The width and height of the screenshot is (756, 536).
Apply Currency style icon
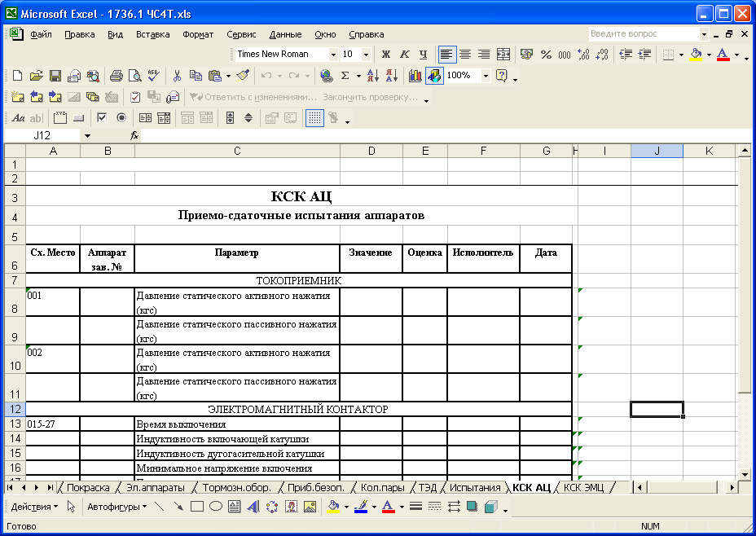[526, 55]
